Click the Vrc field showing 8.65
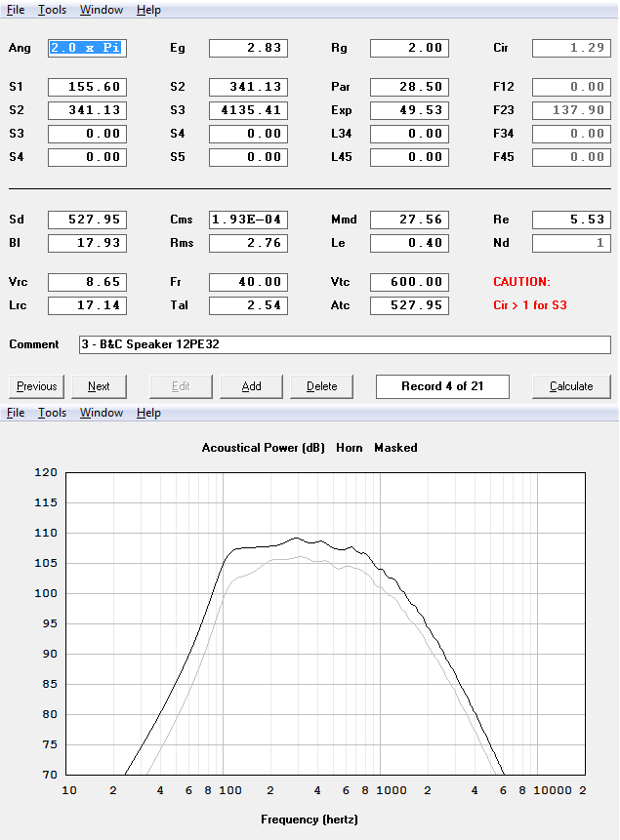Image resolution: width=620 pixels, height=840 pixels. pyautogui.click(x=88, y=282)
